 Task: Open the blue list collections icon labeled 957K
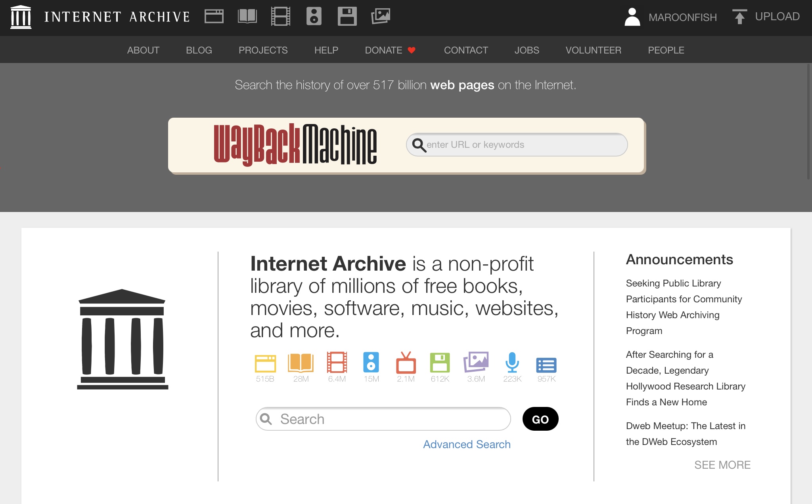[546, 365]
